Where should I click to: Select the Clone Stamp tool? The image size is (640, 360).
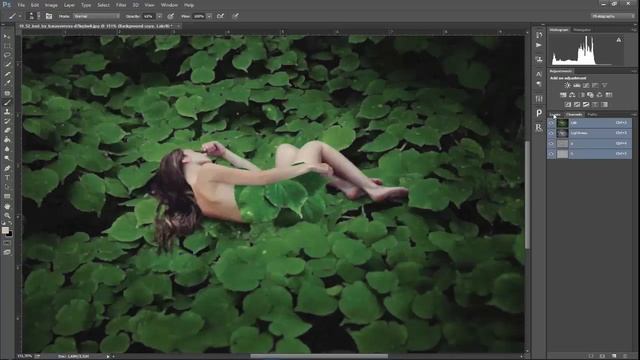(x=7, y=112)
